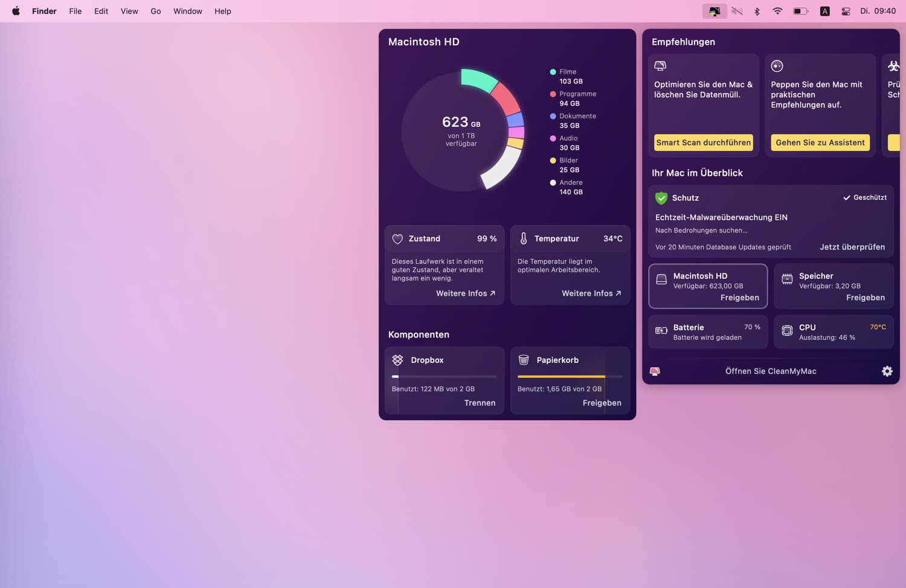The image size is (906, 588).
Task: Click the Papierkorb usage progress bar
Action: pos(570,377)
